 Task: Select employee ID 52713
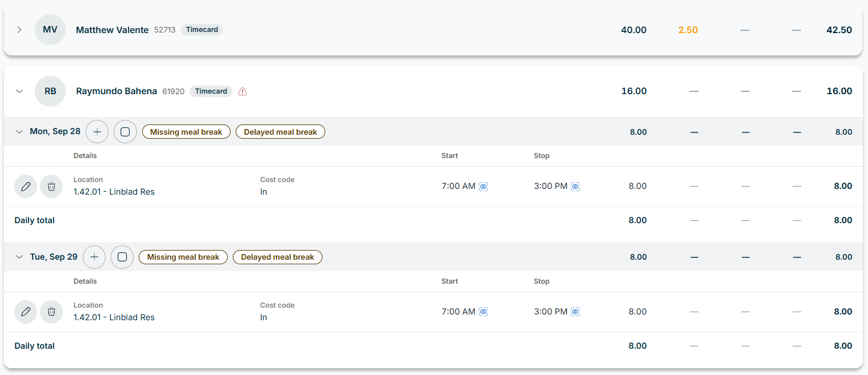[165, 30]
